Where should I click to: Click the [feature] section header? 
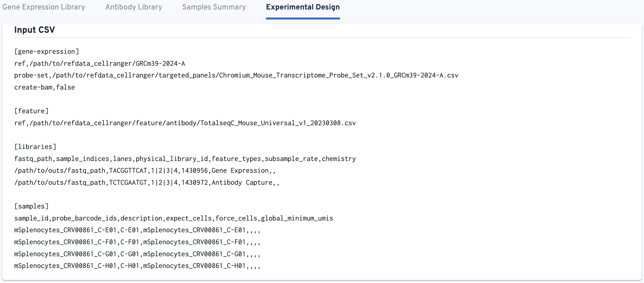click(x=31, y=111)
